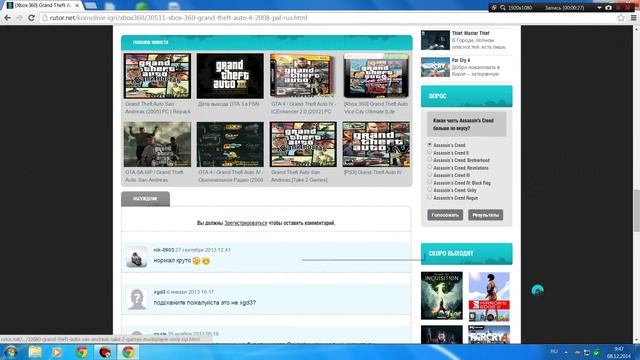Click the teal scroll-to-top round button
Screen dimensions: 640x360
pyautogui.click(x=538, y=290)
